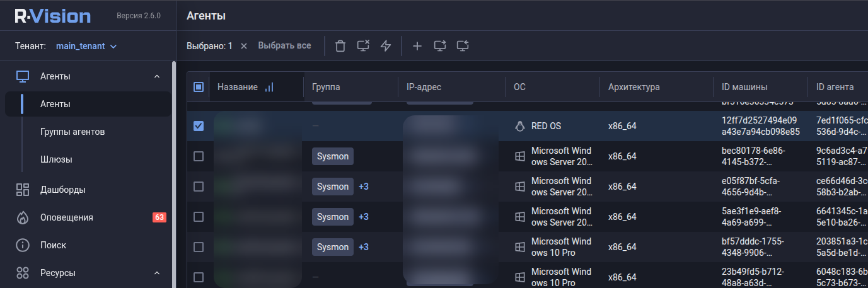Click the flame icon beside Оповещения

point(23,217)
